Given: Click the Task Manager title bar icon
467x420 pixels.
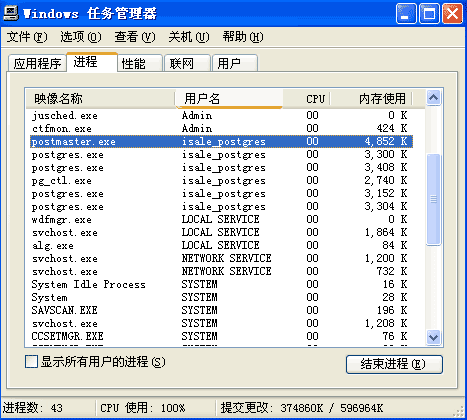Looking at the screenshot, I should pos(11,13).
